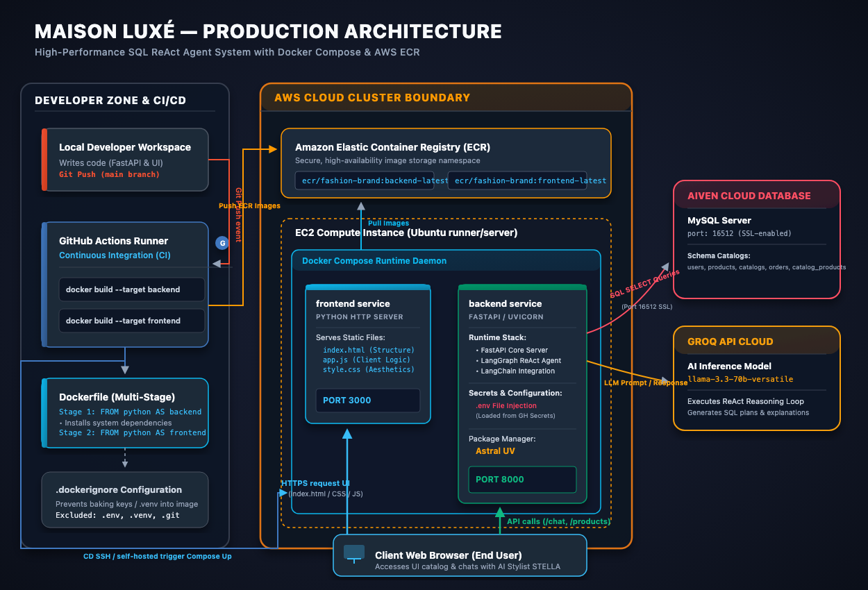Click Docker Compose Runtime Daemon header

pyautogui.click(x=374, y=261)
